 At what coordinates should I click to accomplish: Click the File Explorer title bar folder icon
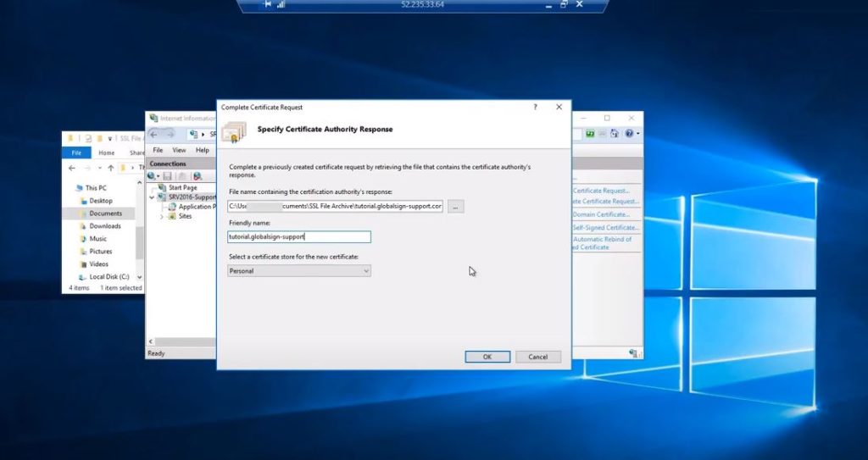(x=70, y=138)
